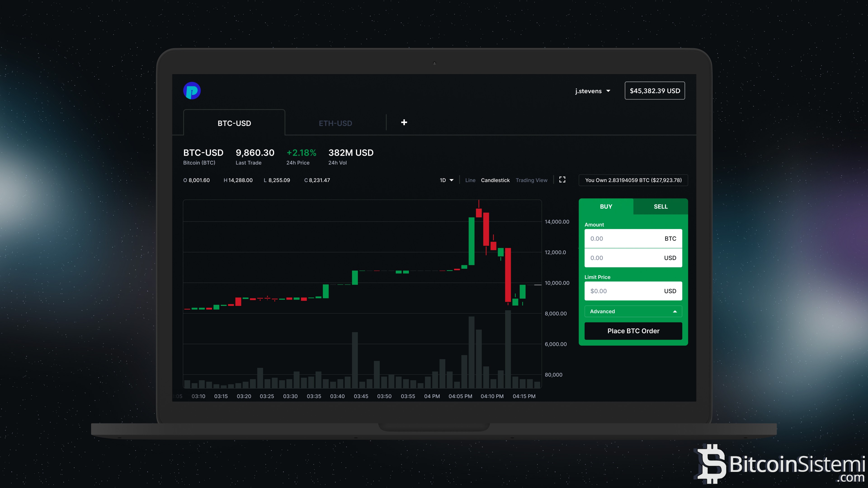Focus the Limit Price input field

click(623, 291)
